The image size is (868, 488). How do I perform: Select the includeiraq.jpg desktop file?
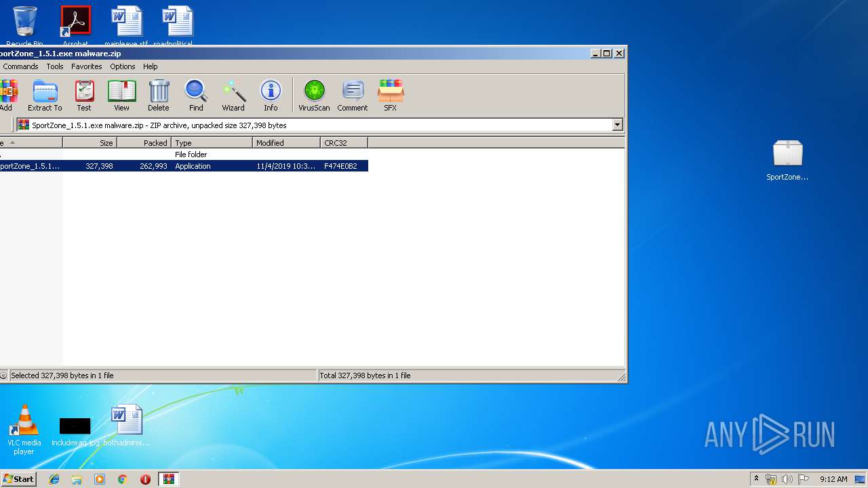click(x=75, y=431)
